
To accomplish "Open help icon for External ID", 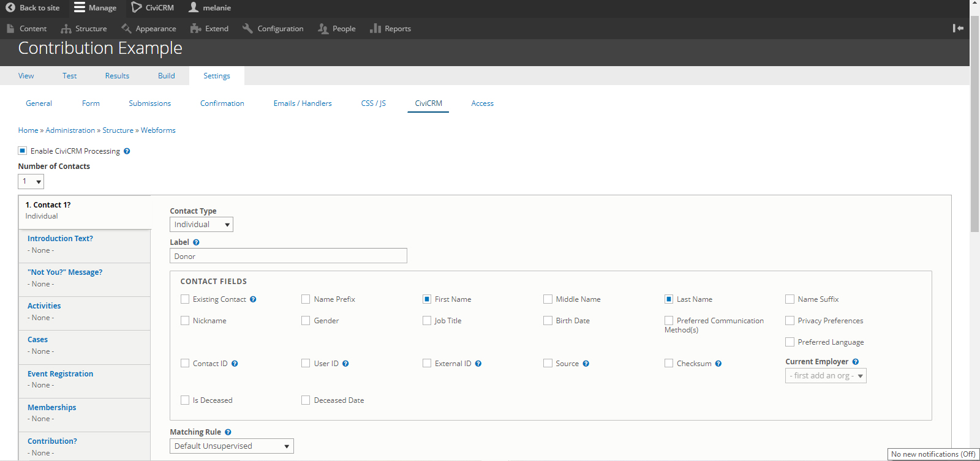I will point(478,364).
